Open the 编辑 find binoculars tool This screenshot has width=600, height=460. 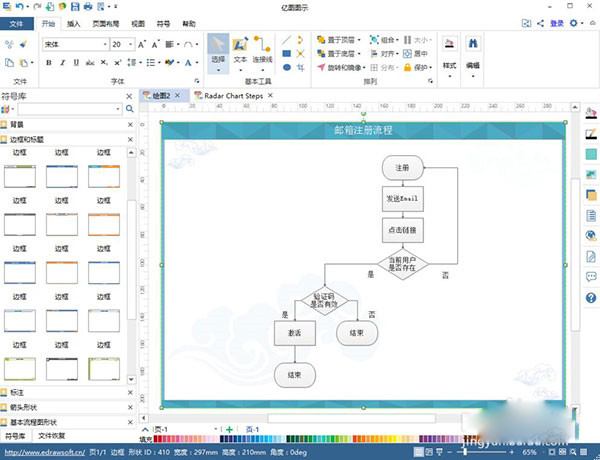(473, 51)
